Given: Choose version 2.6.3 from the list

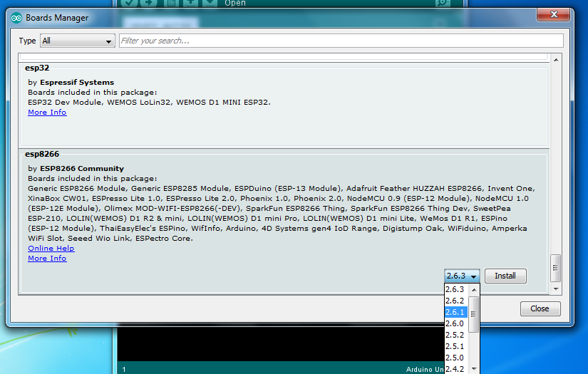Looking at the screenshot, I should point(456,289).
